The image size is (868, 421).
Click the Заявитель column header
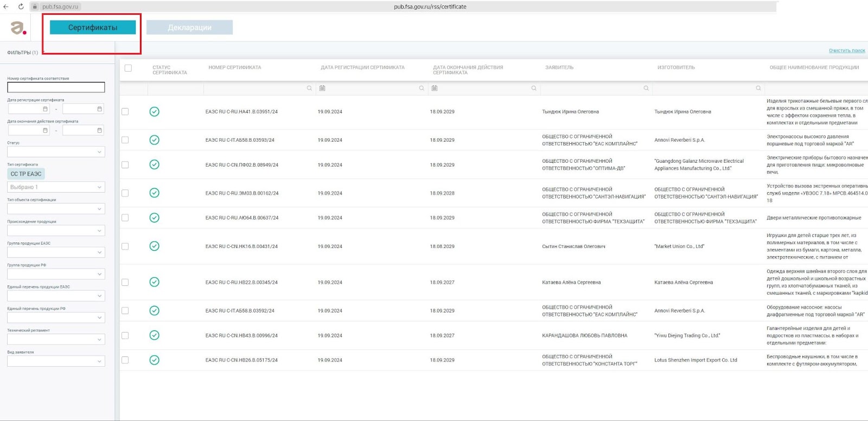point(559,68)
